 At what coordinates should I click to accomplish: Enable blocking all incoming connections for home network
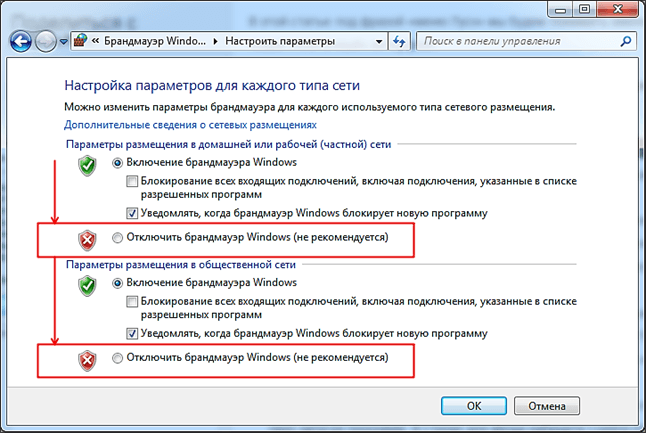pyautogui.click(x=133, y=181)
